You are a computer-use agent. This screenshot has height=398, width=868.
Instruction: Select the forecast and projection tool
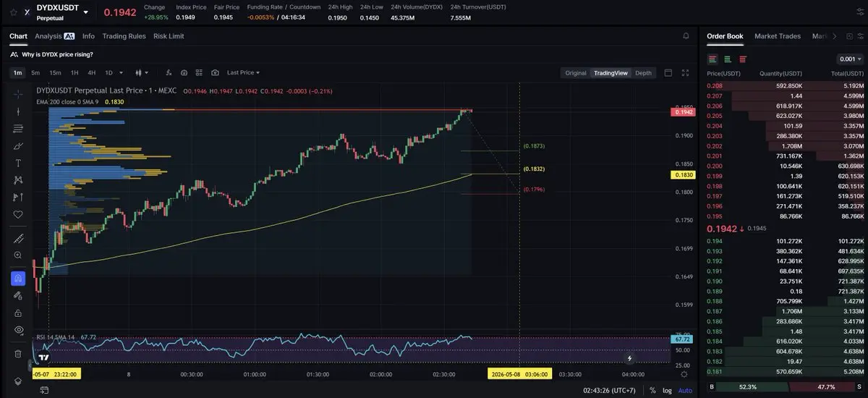point(18,197)
